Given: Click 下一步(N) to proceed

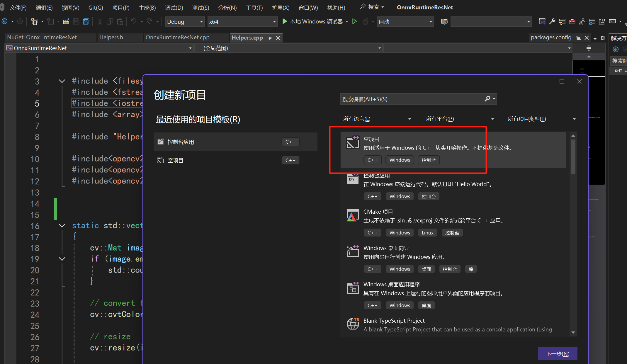Looking at the screenshot, I should (x=557, y=354).
